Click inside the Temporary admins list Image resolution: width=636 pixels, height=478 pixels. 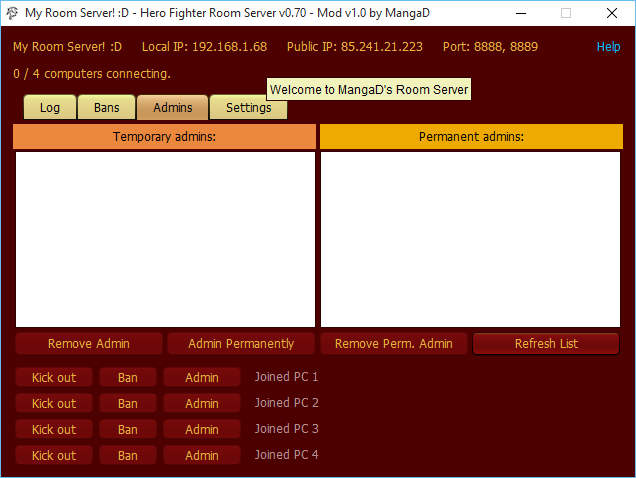pos(165,239)
